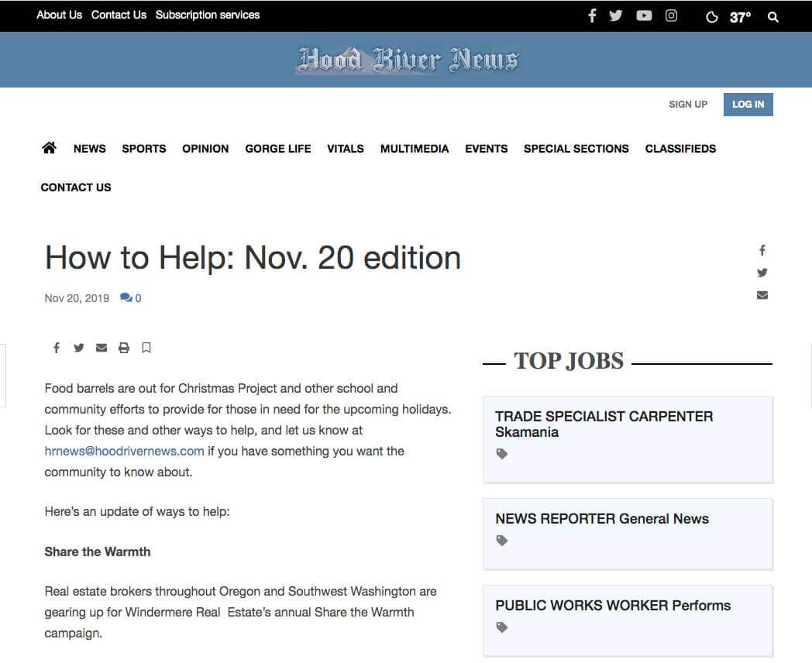Open CLASSIFIEDS menu
Viewport: 812px width, 663px height.
(680, 149)
